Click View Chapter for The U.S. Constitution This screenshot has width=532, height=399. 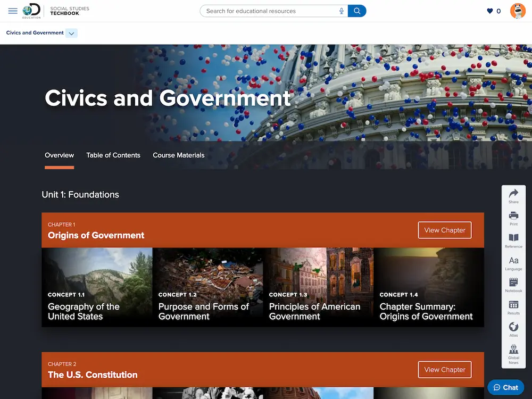pyautogui.click(x=444, y=370)
